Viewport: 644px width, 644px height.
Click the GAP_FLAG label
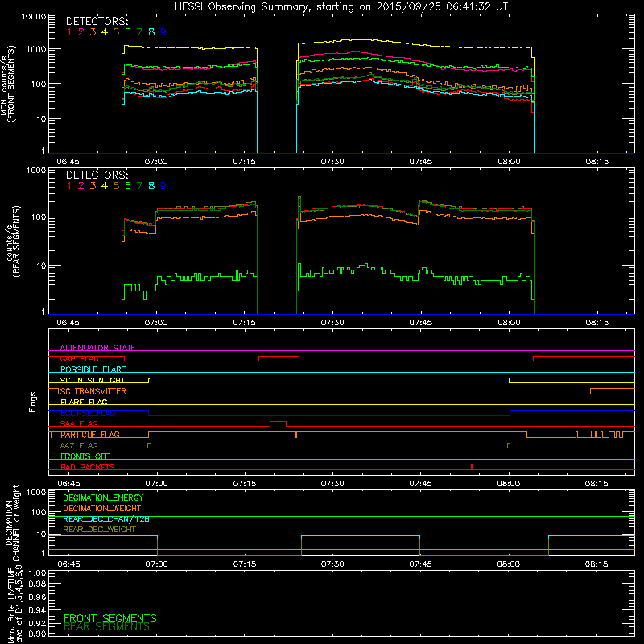(x=79, y=358)
